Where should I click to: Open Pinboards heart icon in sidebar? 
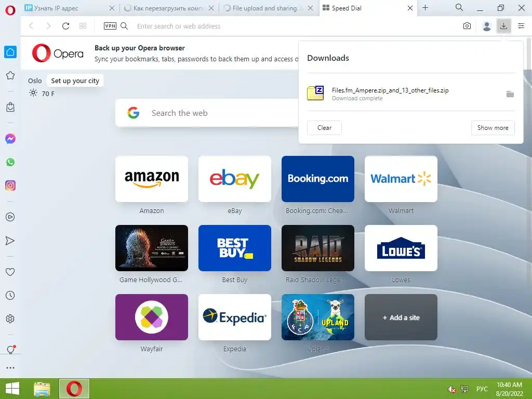coord(10,272)
